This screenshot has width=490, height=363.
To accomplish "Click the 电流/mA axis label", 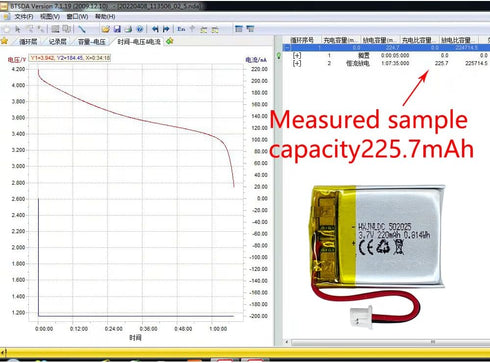I will click(x=256, y=60).
